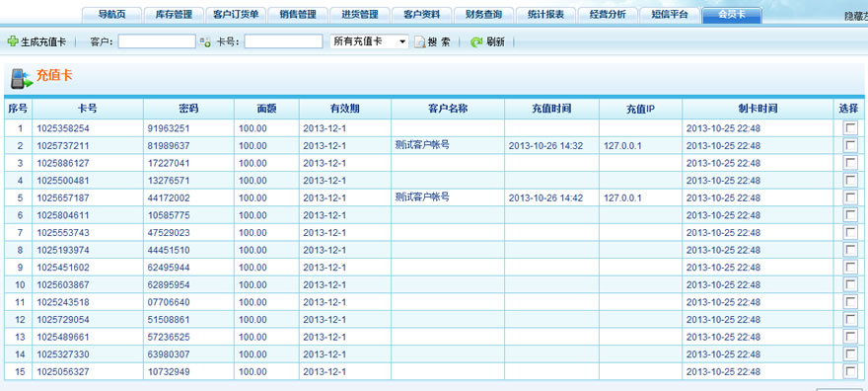The image size is (868, 391).
Task: Click the 序号 column header
Action: pos(19,109)
